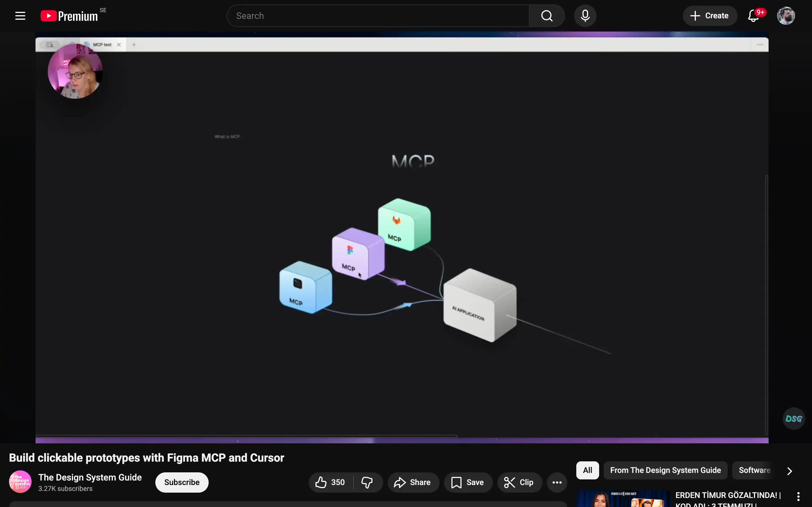Toggle the dislike button
Screen dimensions: 812x507
coord(367,482)
